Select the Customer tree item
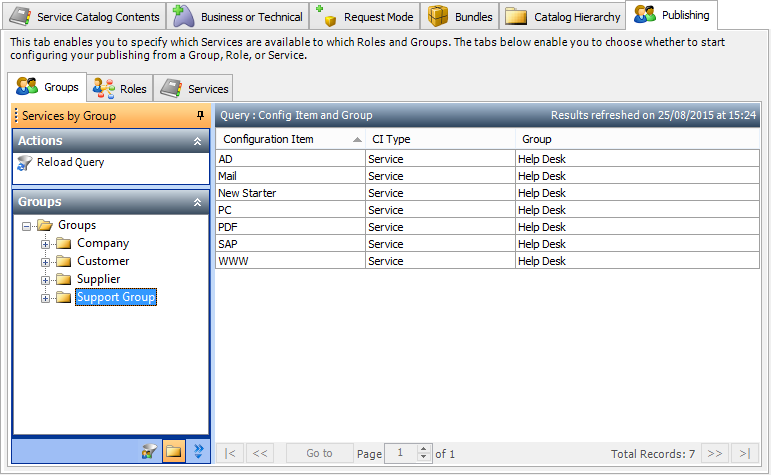The height and width of the screenshot is (475, 771). coord(103,261)
